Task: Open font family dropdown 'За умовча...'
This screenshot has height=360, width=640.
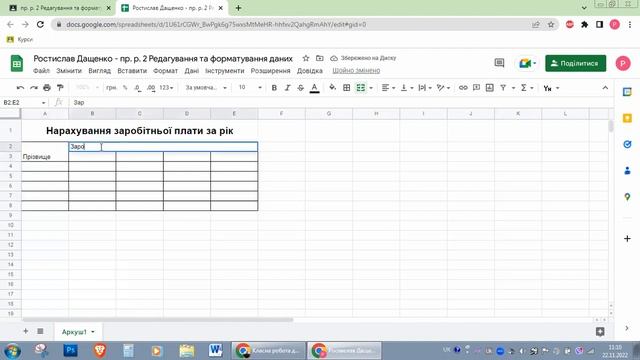Action: tap(206, 88)
